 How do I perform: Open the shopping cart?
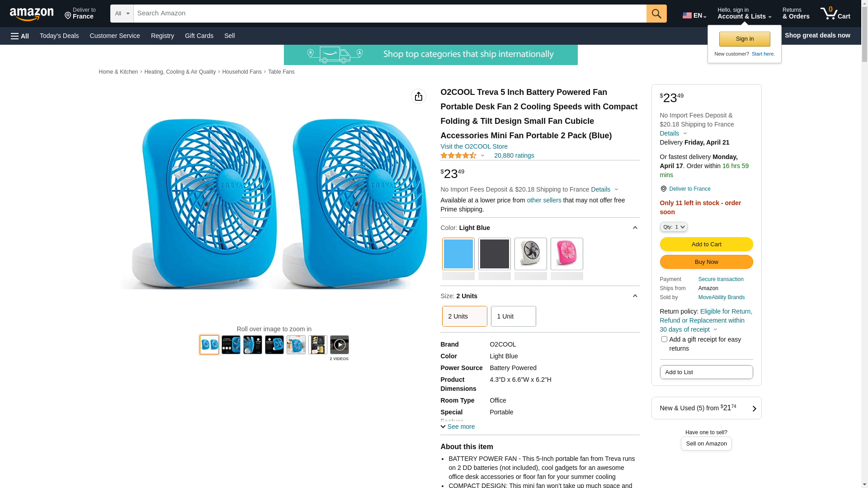tap(835, 14)
